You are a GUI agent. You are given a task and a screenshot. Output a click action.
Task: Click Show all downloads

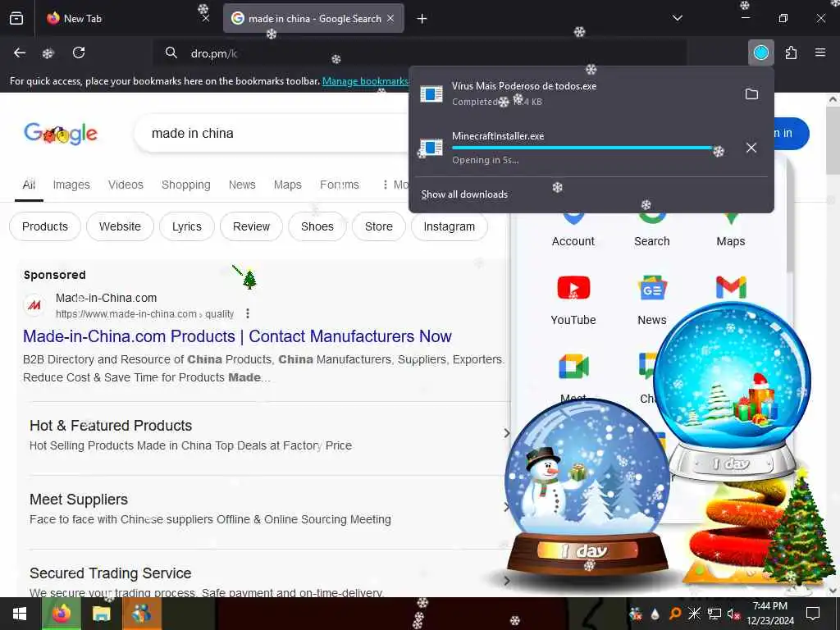pos(464,194)
